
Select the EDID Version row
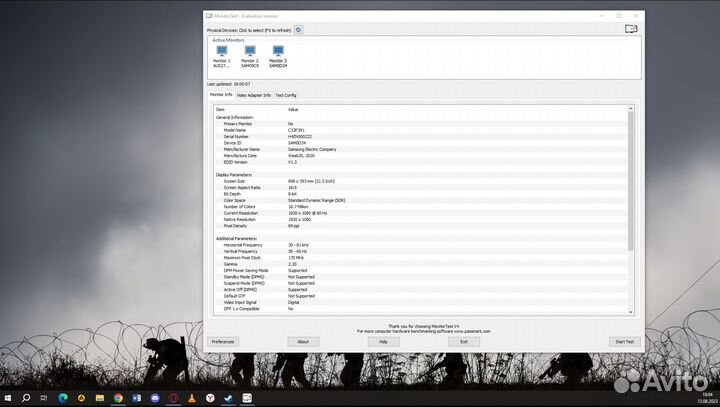421,162
